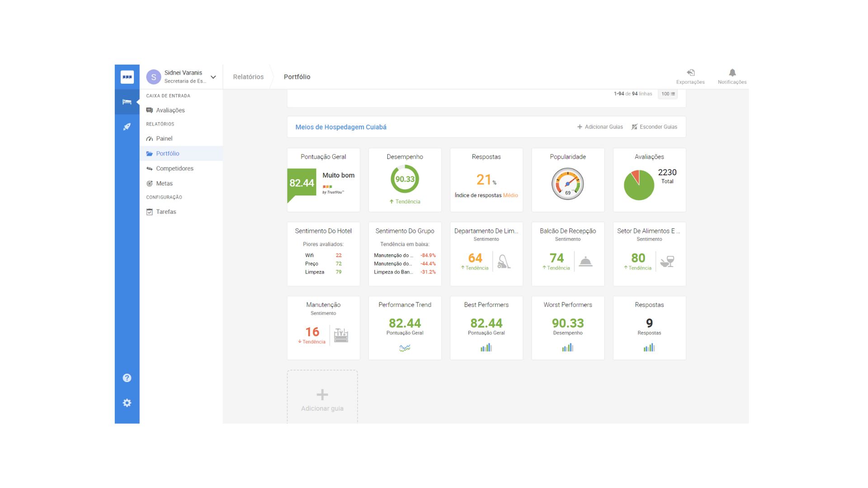
Task: Click the Médio response index label
Action: (510, 195)
